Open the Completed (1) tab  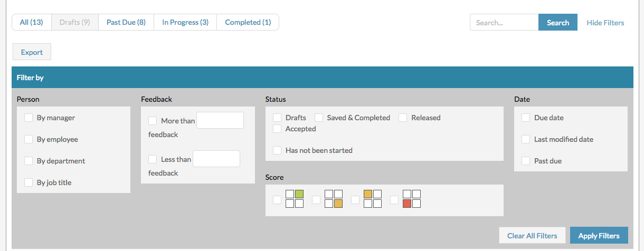coord(248,22)
